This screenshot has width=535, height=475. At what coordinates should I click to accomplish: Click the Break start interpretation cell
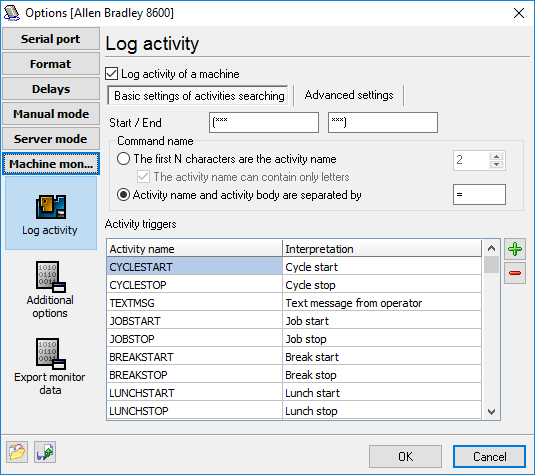[382, 357]
